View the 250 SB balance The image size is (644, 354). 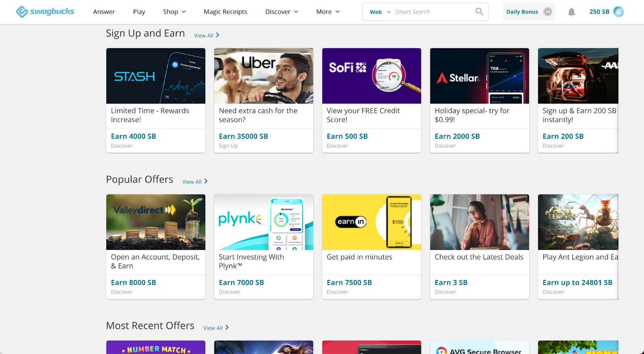599,12
